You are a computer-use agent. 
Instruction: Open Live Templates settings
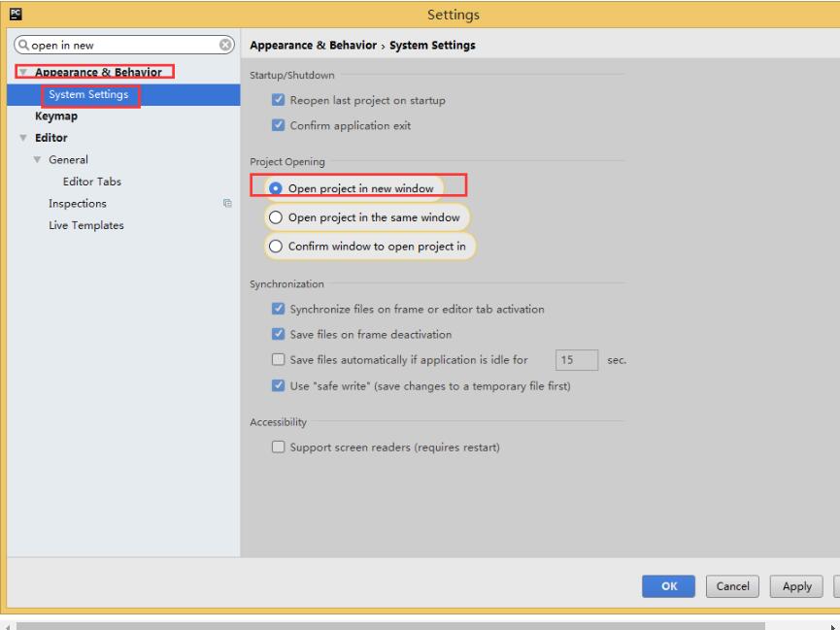pyautogui.click(x=86, y=225)
